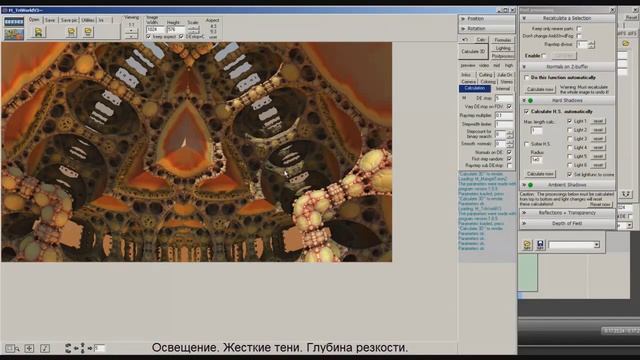Click the magnifier window icon in the bottom status bar
Screen dimensions: 640x360
tap(12, 348)
